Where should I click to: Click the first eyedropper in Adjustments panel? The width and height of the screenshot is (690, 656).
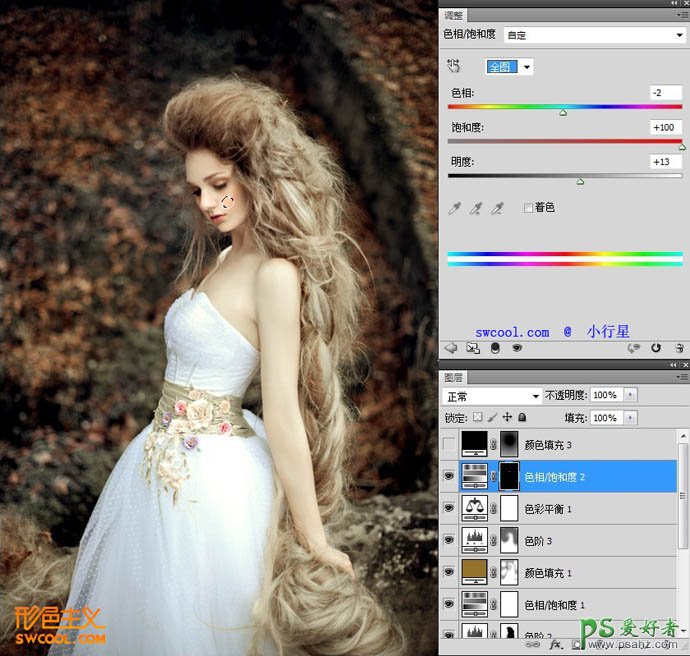click(x=455, y=208)
